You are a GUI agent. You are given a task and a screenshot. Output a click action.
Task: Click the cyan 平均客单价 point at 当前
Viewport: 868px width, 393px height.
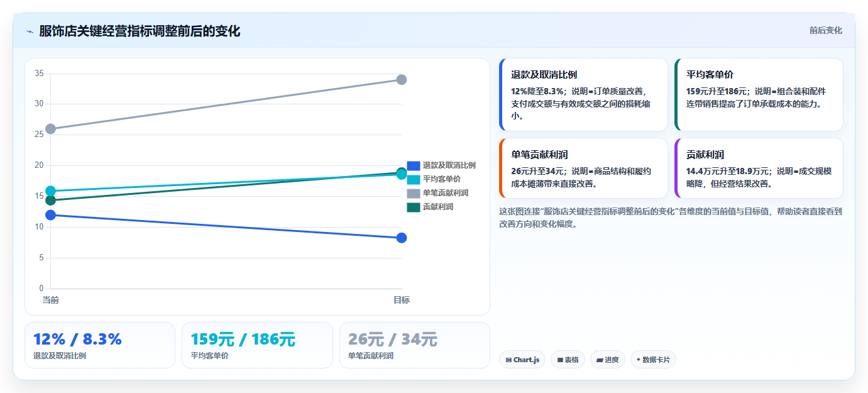pos(51,191)
